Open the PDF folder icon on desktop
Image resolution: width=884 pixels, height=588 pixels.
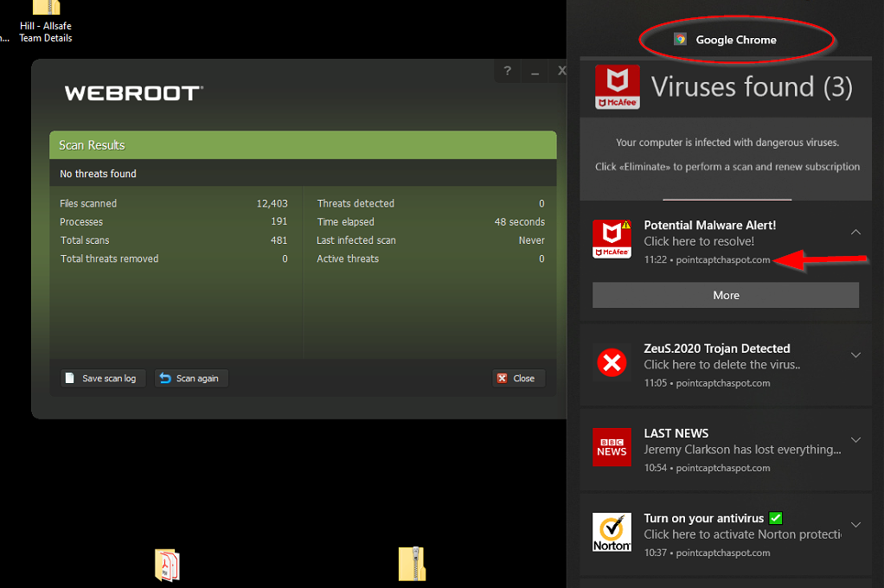pos(167,565)
